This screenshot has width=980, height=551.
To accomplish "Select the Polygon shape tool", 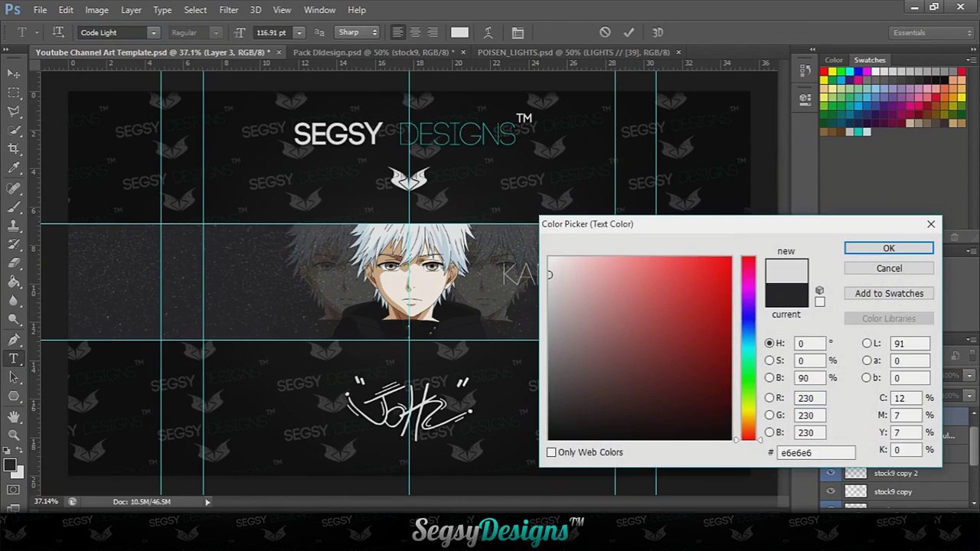I will [x=14, y=396].
